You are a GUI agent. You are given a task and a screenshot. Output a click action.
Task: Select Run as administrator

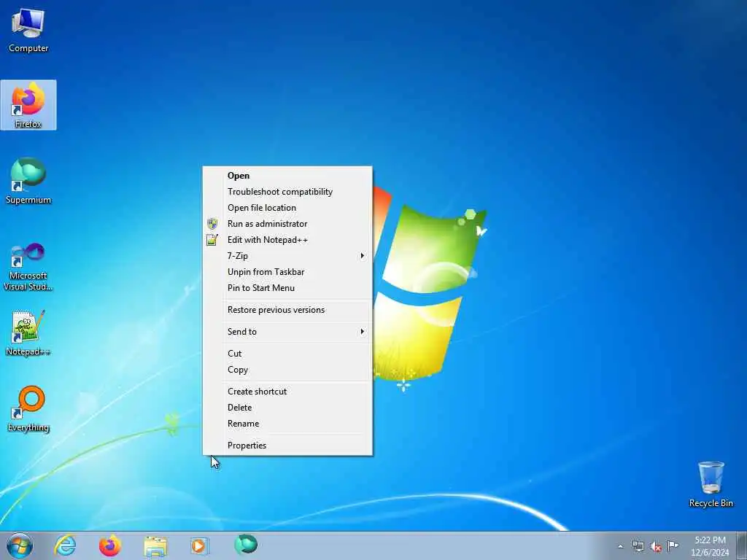(x=287, y=224)
